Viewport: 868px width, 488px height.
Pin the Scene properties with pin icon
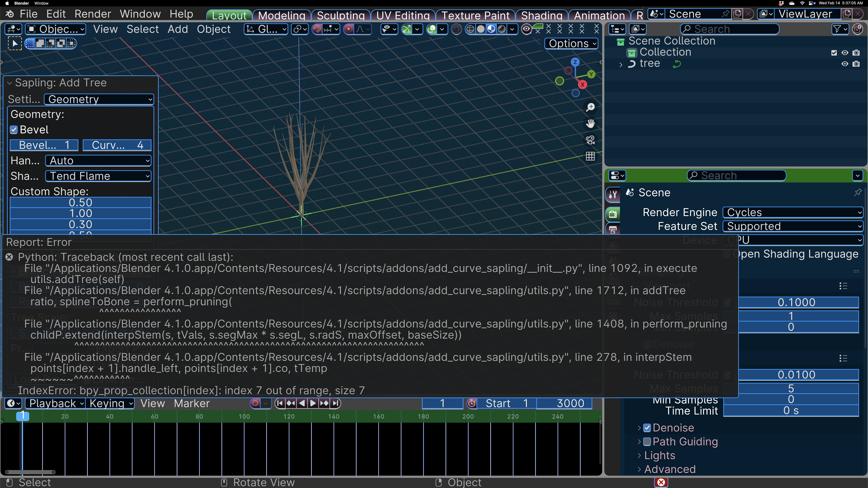858,193
